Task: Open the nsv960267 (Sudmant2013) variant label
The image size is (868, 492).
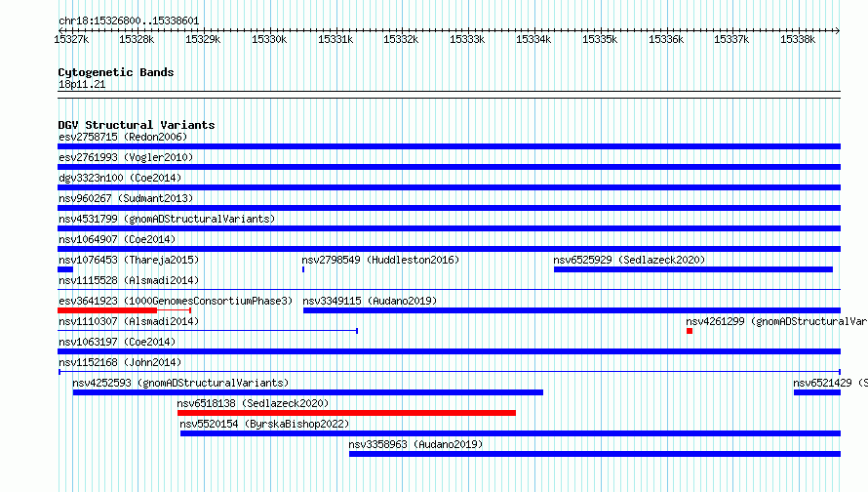Action: (126, 198)
